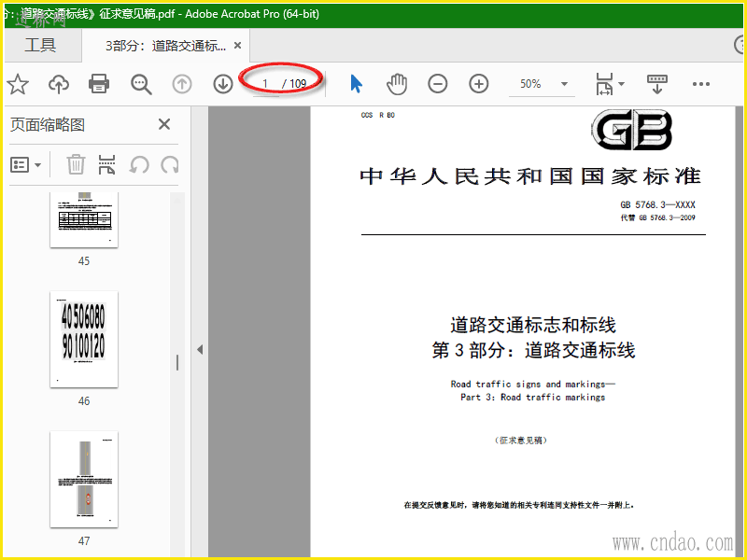Screen dimensions: 747x560
Task: Collapse the navigation pane with the arrow
Action: pyautogui.click(x=200, y=349)
